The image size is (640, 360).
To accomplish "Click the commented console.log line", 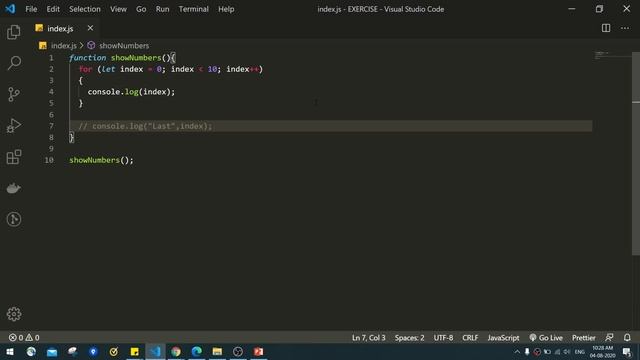I will coord(145,126).
